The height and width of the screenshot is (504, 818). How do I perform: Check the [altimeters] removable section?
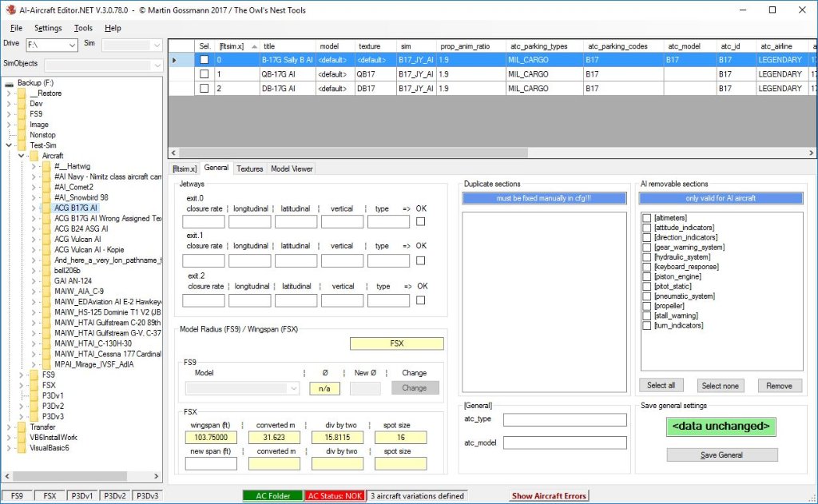[x=647, y=217]
